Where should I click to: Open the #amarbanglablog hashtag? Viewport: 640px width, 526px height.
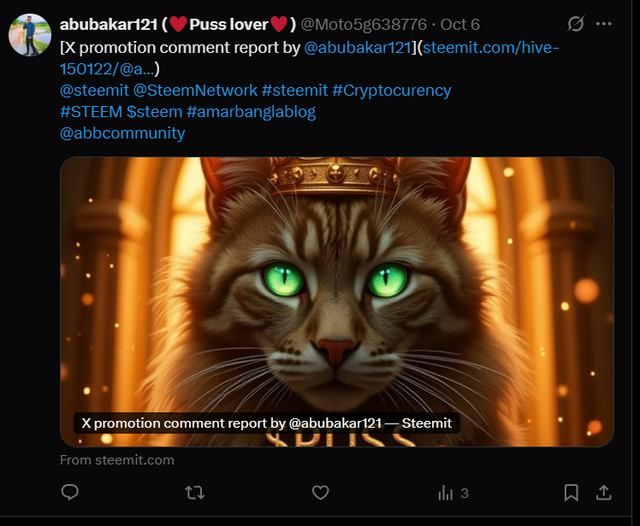tap(250, 111)
